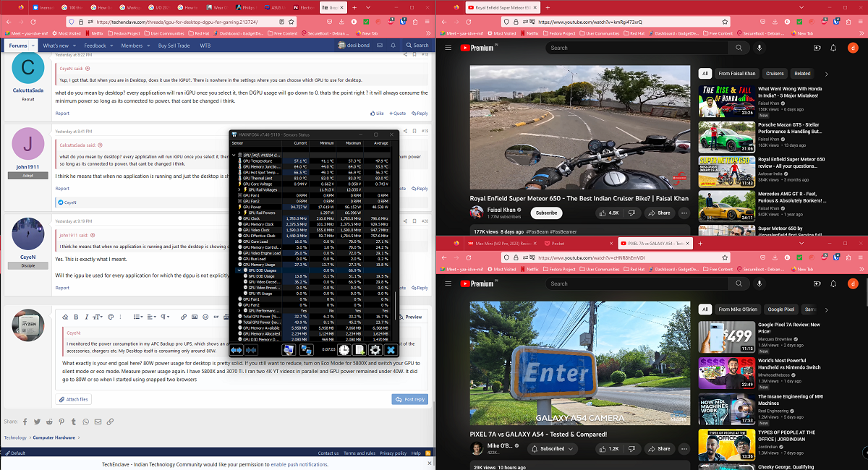The width and height of the screenshot is (868, 470).
Task: Select Cruisers filter chip on YouTube
Action: [x=775, y=73]
